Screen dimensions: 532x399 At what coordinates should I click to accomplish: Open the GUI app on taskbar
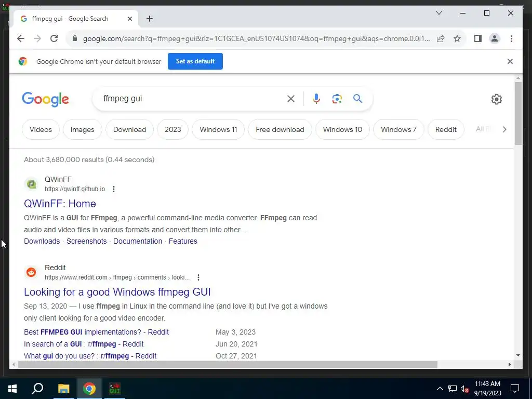(115, 389)
